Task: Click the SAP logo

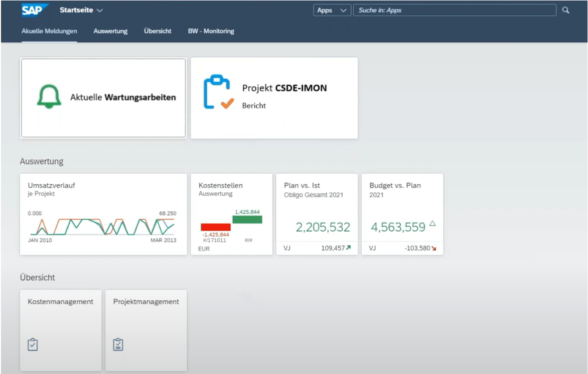Action: [x=35, y=10]
